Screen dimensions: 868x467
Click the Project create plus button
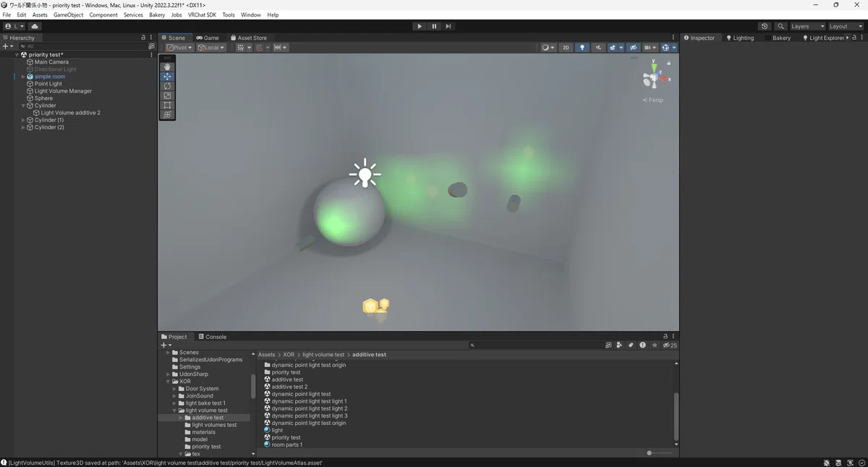click(164, 345)
